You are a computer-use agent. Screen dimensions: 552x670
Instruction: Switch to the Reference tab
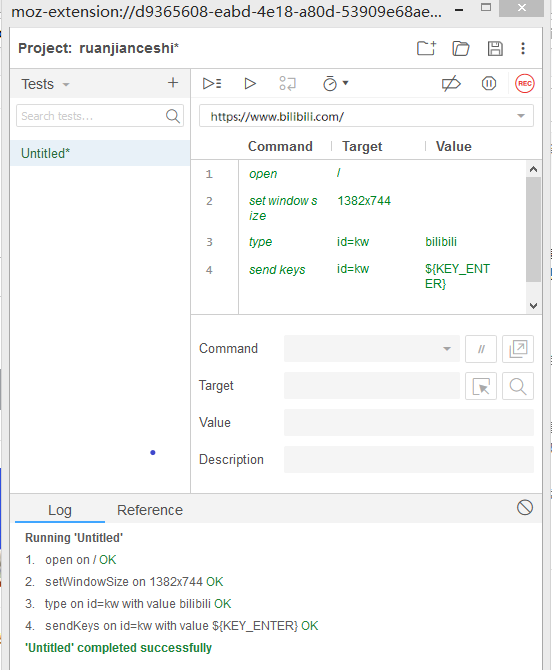click(x=150, y=510)
